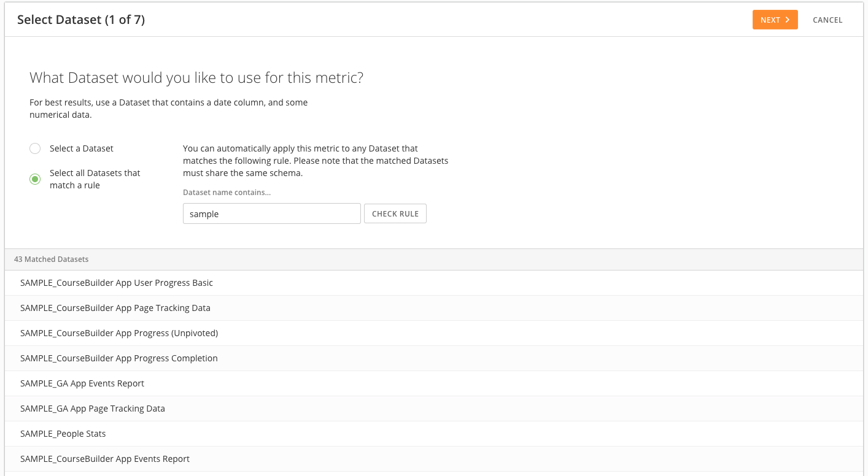Click the CHECK RULE button
The image size is (868, 476).
coord(395,213)
